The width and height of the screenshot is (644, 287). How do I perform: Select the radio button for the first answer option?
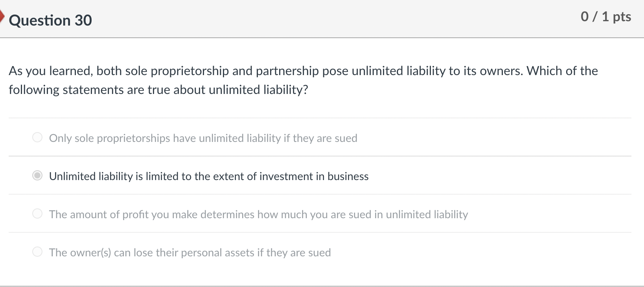tap(37, 137)
